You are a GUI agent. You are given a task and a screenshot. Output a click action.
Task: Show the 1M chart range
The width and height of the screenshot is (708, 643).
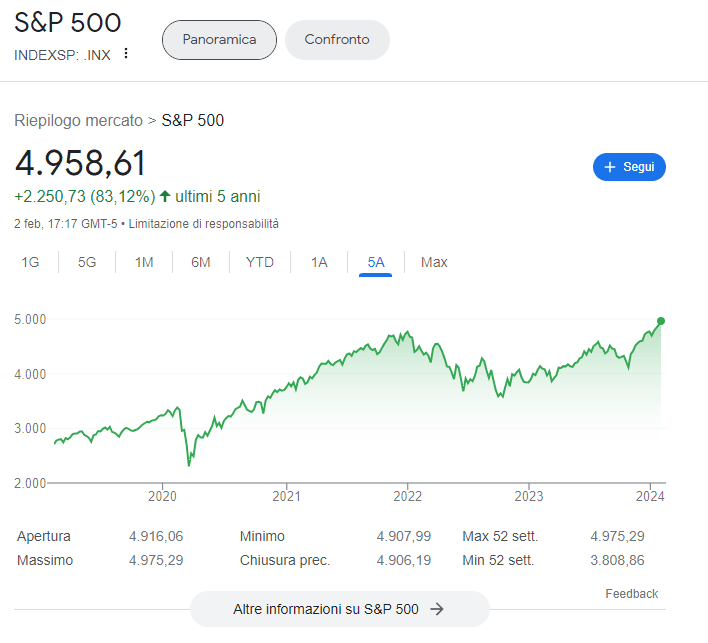(144, 262)
